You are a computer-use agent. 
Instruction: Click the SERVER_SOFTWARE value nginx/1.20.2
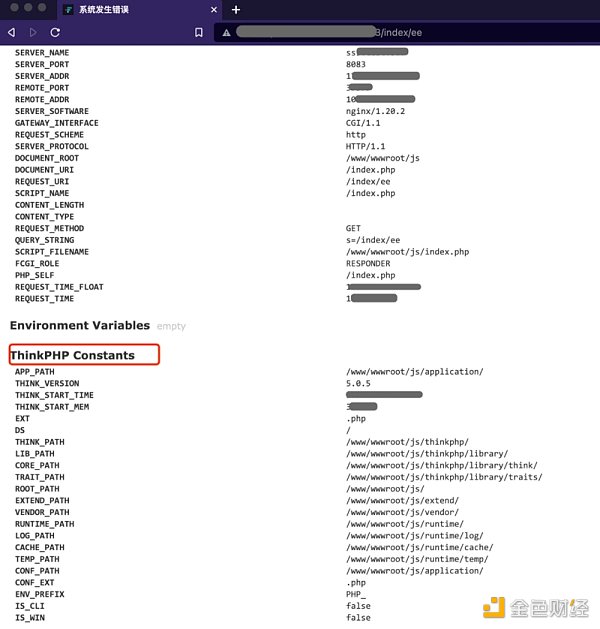pyautogui.click(x=377, y=112)
